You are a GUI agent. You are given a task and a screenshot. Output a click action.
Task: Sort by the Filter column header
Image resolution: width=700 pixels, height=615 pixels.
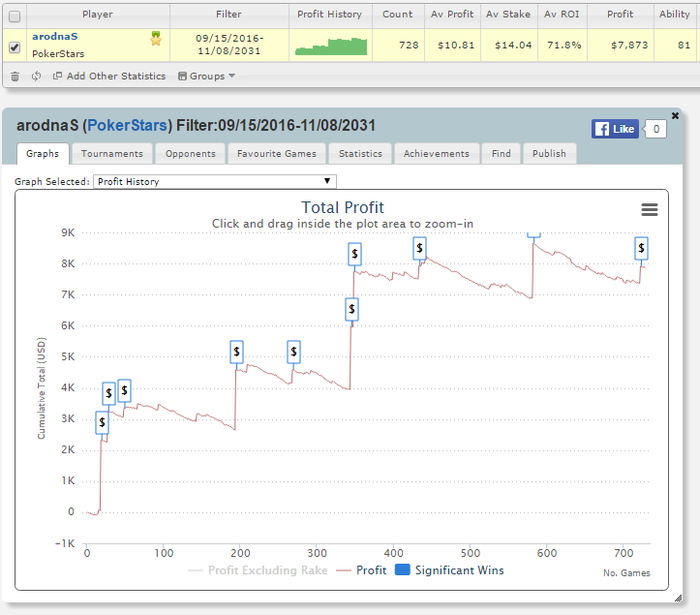(229, 15)
